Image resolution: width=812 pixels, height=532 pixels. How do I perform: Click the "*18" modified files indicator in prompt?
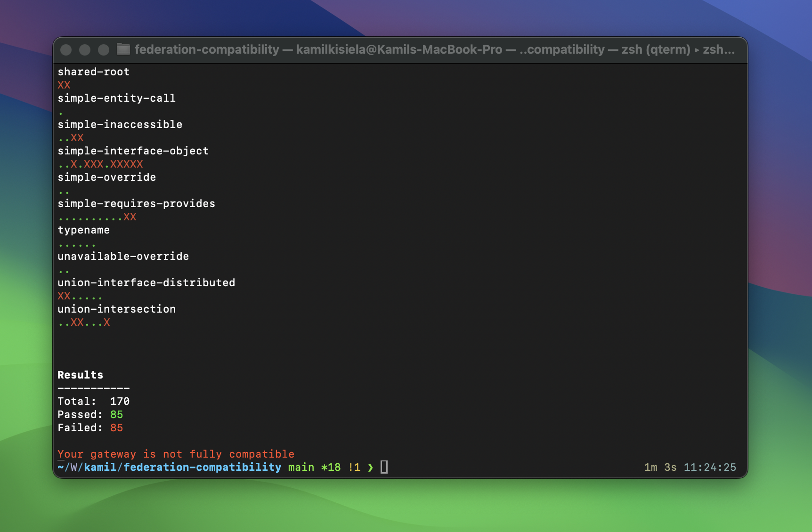point(331,467)
